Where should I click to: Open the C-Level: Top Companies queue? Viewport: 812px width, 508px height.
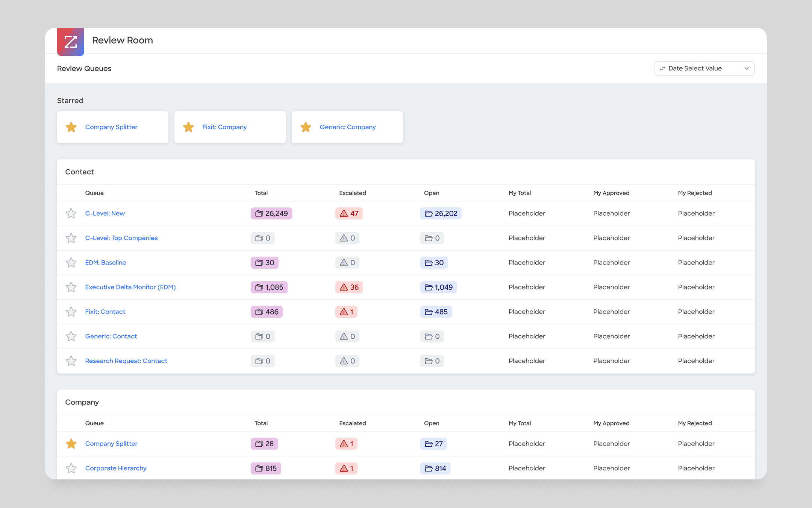[x=121, y=238]
